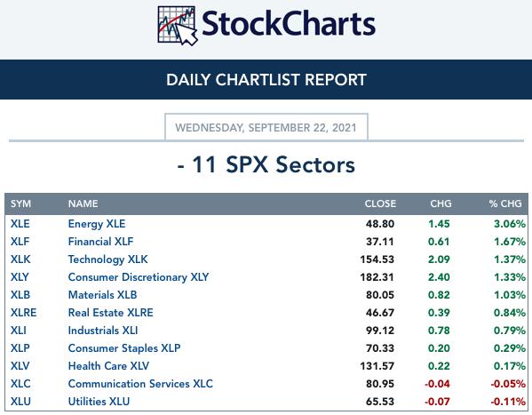
Task: Select the Health Care XLV link
Action: (x=108, y=366)
